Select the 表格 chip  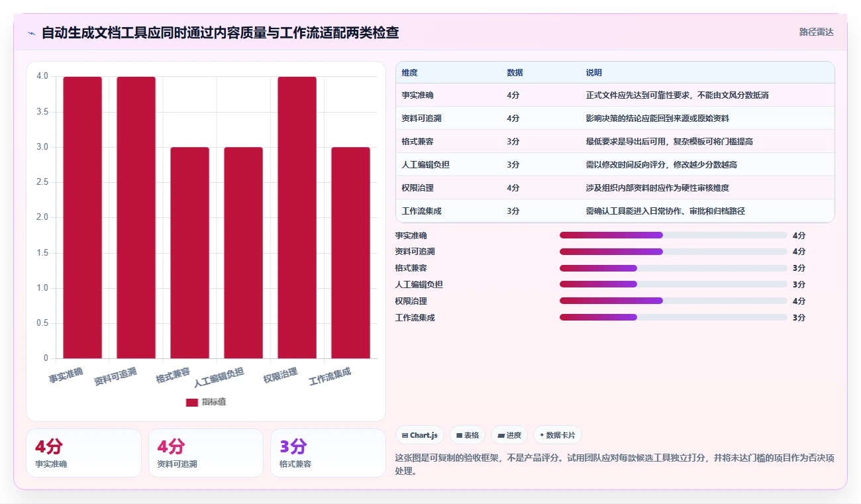click(468, 435)
